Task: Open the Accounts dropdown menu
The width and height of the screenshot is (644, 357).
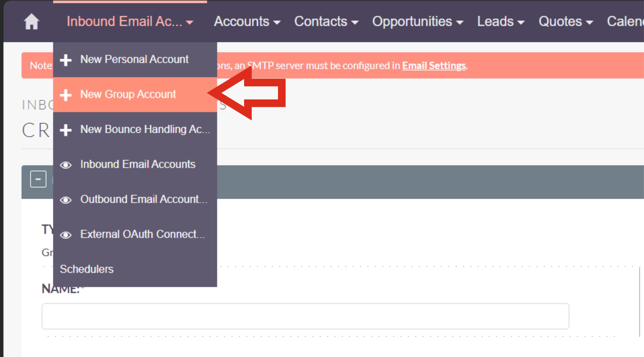Action: [247, 22]
